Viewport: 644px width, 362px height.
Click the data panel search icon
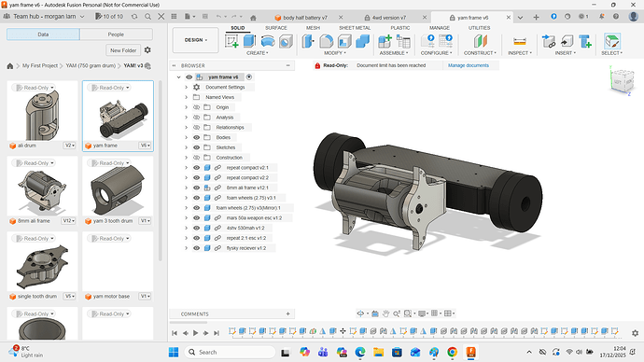[147, 17]
